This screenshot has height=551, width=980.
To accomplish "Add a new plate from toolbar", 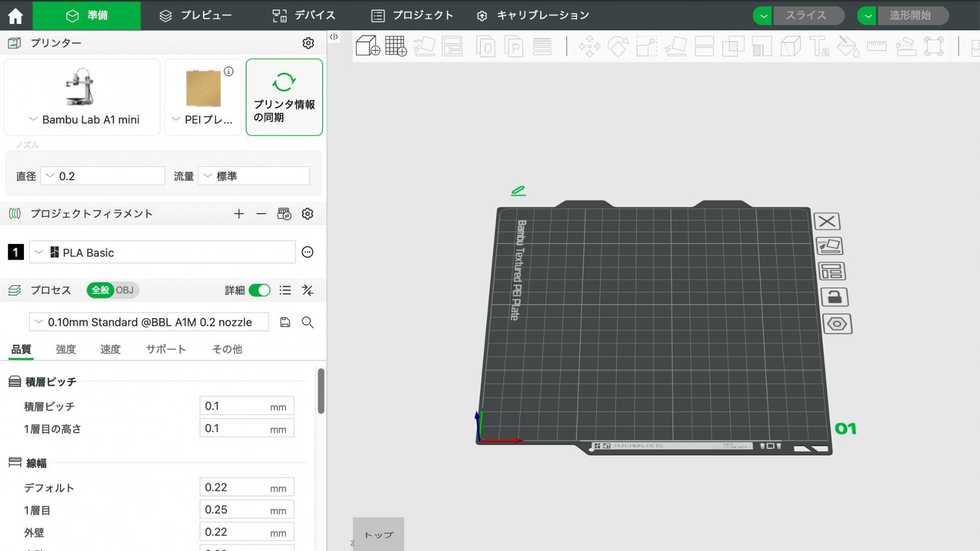I will coord(396,46).
